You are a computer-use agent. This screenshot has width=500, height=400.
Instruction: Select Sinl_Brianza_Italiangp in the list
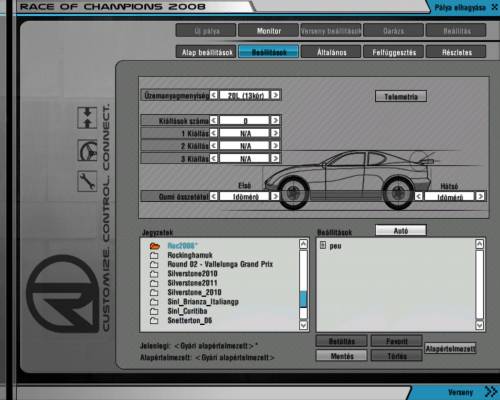203,302
